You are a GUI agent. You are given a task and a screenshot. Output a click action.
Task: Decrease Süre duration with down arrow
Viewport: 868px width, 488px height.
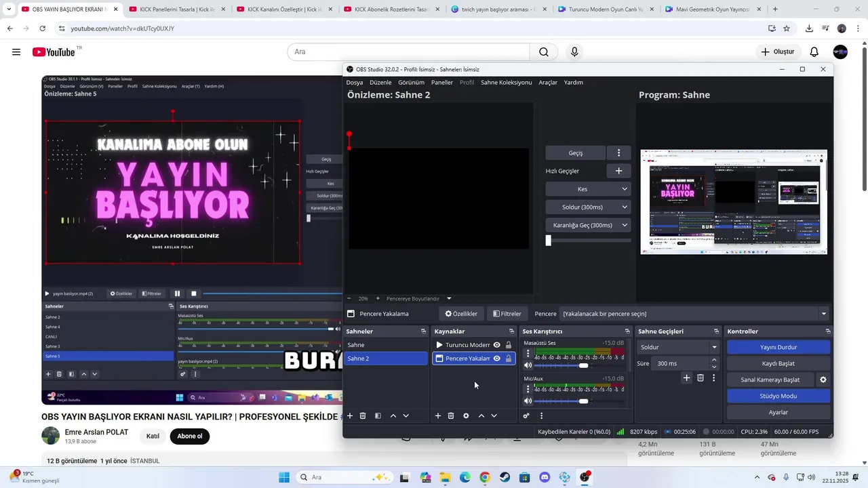pyautogui.click(x=714, y=367)
